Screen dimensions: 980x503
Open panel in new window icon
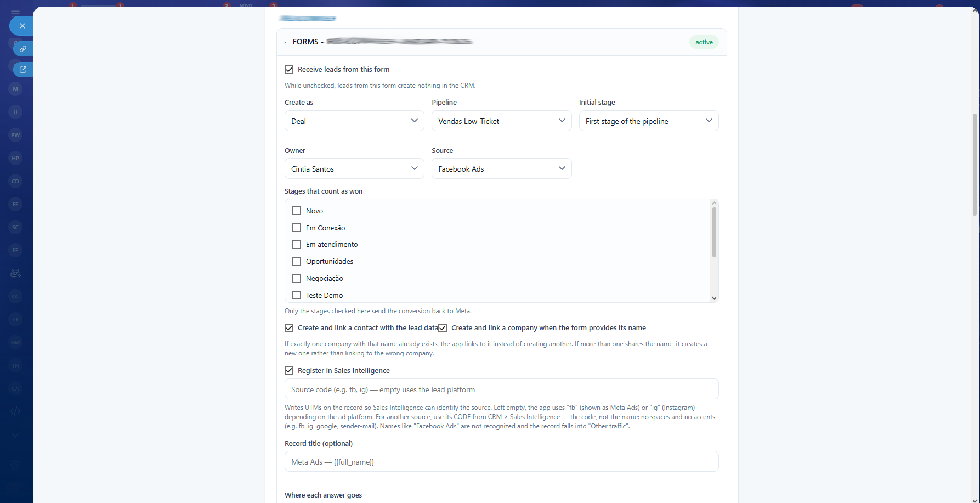23,70
